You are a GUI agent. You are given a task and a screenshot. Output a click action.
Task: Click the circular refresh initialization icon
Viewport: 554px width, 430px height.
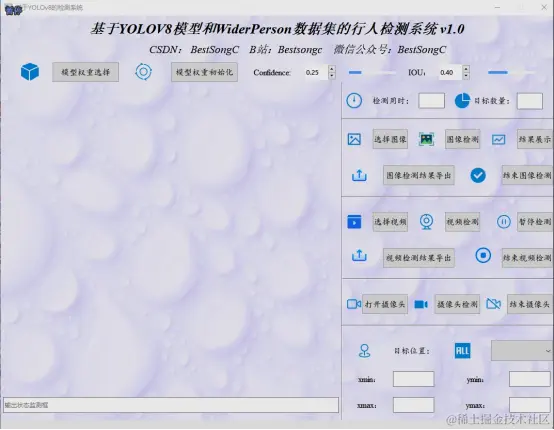point(143,72)
